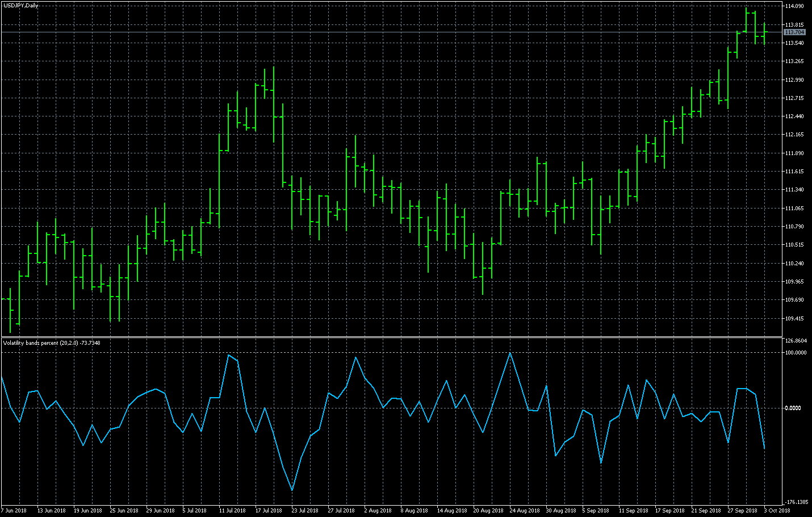Image resolution: width=812 pixels, height=517 pixels.
Task: Click the Volatility bands percent indicator label
Action: 51,343
